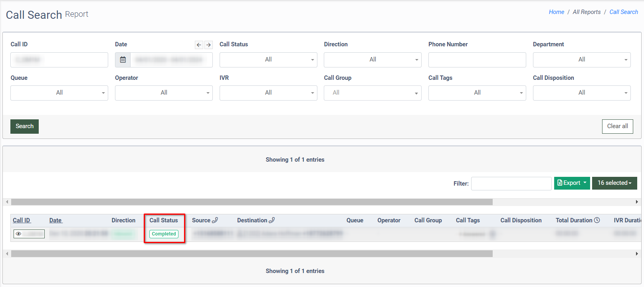
Task: Go to next date using right arrow
Action: tap(208, 45)
